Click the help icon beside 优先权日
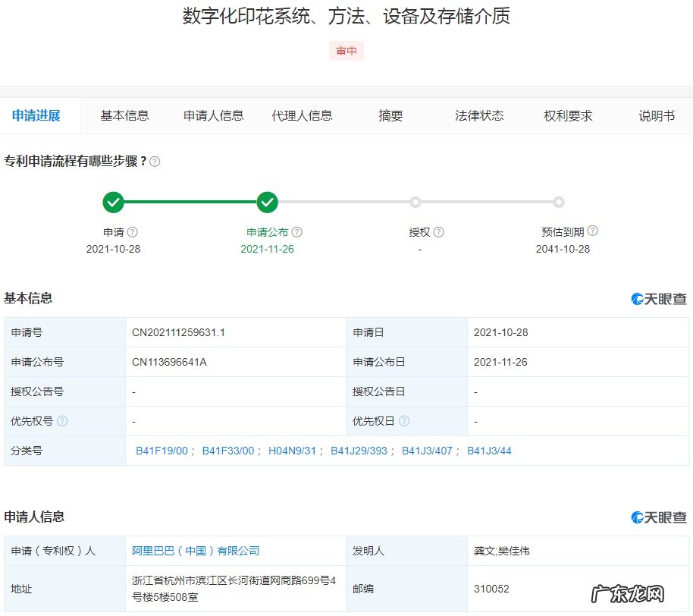Image resolution: width=693 pixels, height=616 pixels. click(x=404, y=421)
